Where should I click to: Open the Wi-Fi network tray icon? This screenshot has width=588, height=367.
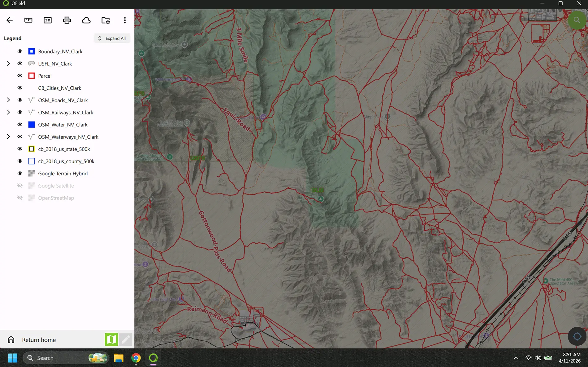pyautogui.click(x=529, y=358)
